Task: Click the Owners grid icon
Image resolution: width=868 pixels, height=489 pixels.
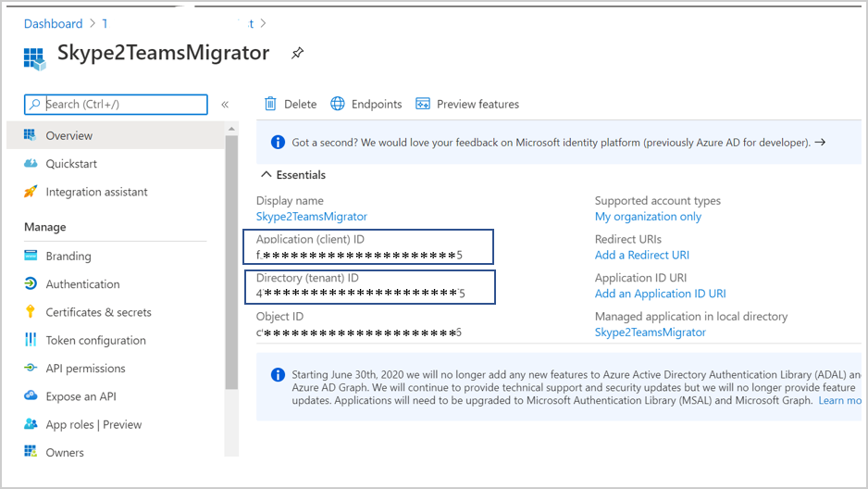Action: (31, 451)
